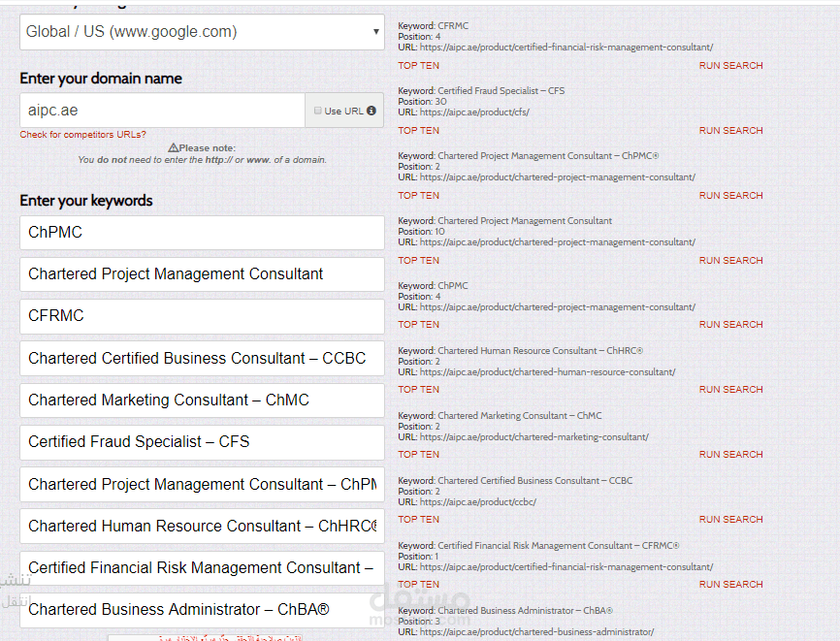Click the chartered-marketing-consultant URL text
Image resolution: width=840 pixels, height=641 pixels.
tap(534, 437)
